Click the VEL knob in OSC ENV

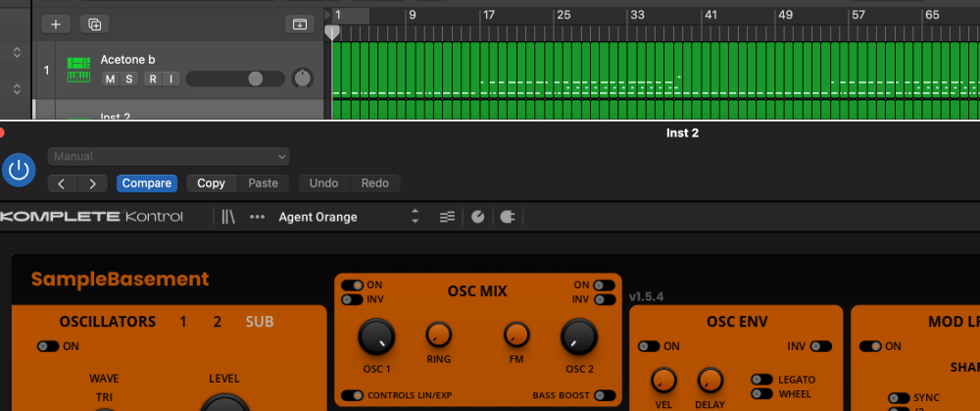pos(663,381)
